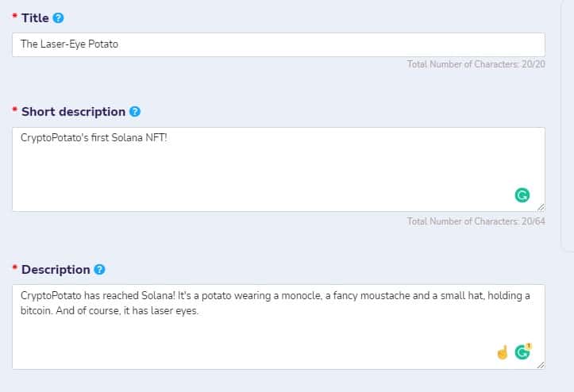This screenshot has height=392, width=574.
Task: Open the Description help question mark
Action: pyautogui.click(x=99, y=270)
